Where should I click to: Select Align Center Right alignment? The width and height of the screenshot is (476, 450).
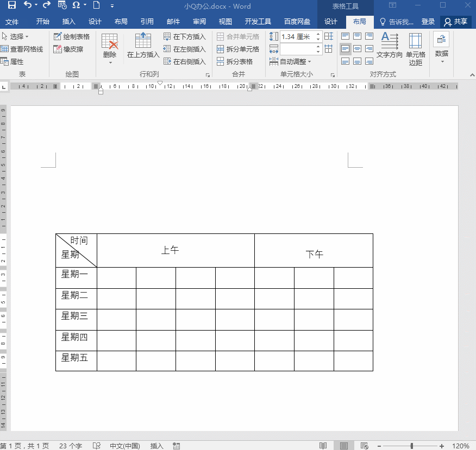tap(369, 49)
